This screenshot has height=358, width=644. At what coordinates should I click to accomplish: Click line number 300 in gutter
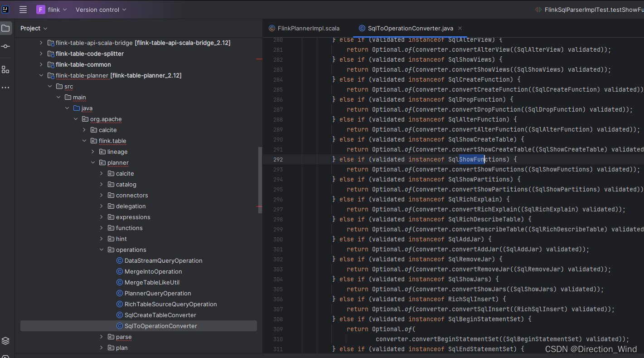pyautogui.click(x=278, y=239)
